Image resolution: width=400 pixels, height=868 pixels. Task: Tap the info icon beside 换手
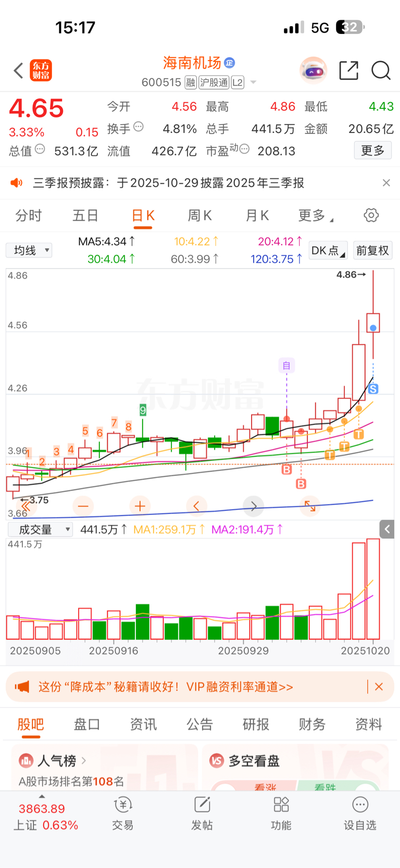tap(139, 127)
